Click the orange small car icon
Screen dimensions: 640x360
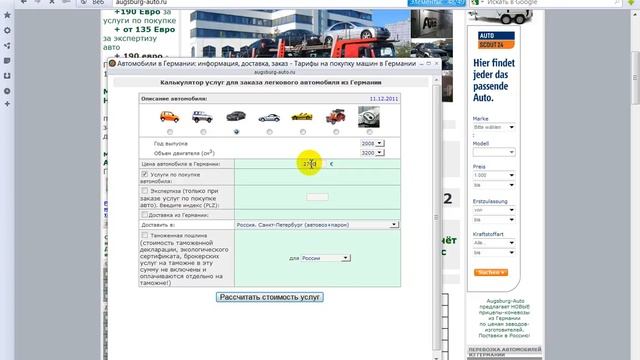pyautogui.click(x=169, y=117)
